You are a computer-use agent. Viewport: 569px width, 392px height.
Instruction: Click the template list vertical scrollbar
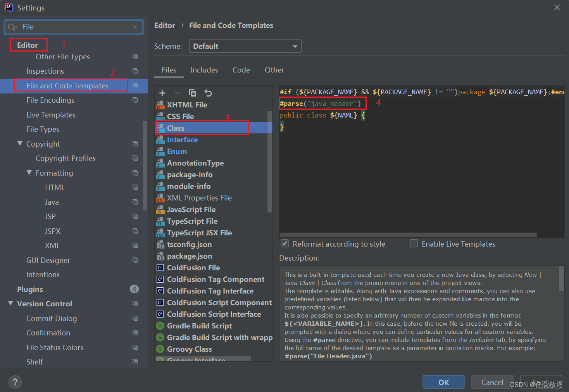(x=270, y=162)
